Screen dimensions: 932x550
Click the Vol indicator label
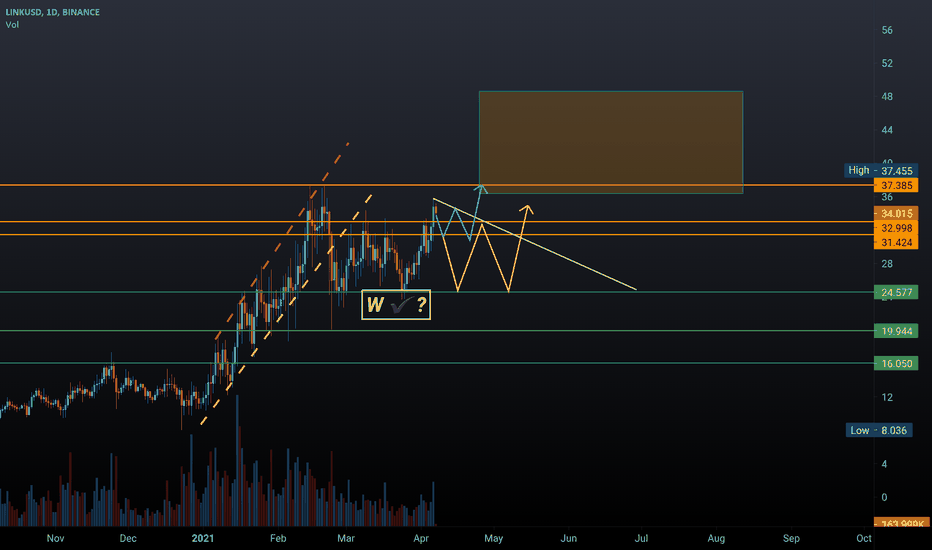(x=12, y=24)
